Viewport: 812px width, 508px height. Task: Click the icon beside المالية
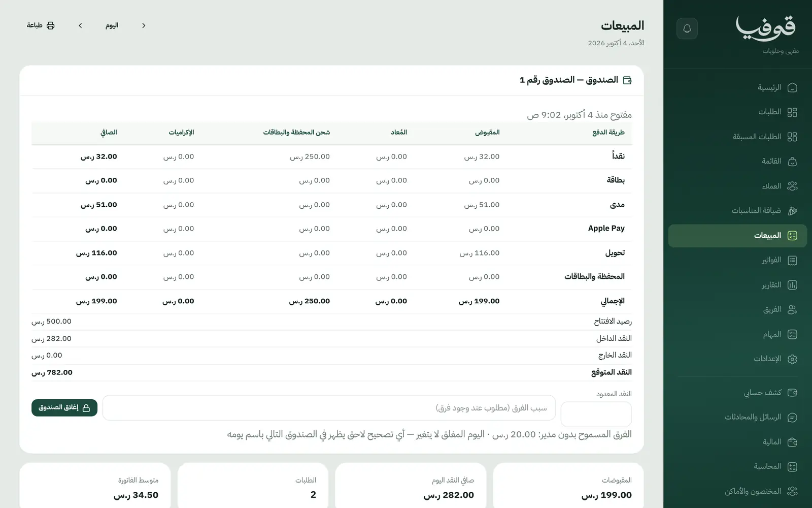pos(792,442)
